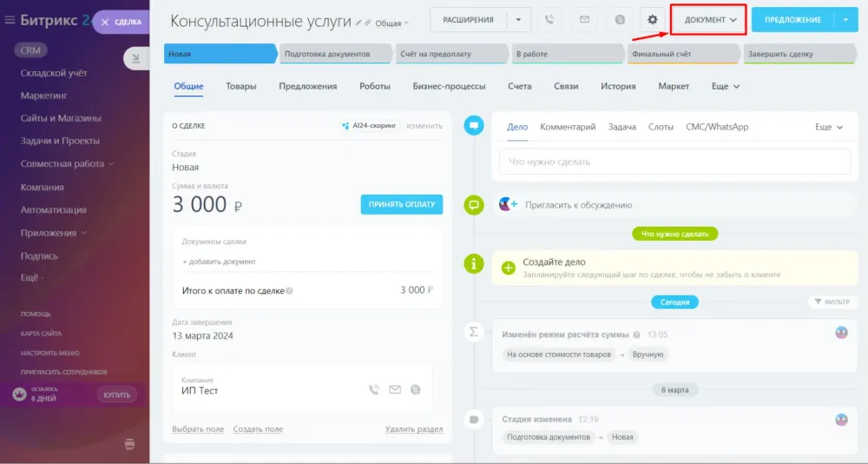Viewport: 868px width, 464px height.
Task: Click the avatar plus icon by Пригласить к обсуждению
Action: tap(508, 204)
